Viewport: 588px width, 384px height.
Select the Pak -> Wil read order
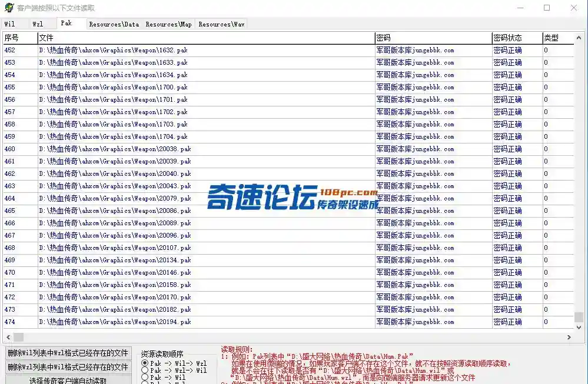164,378
